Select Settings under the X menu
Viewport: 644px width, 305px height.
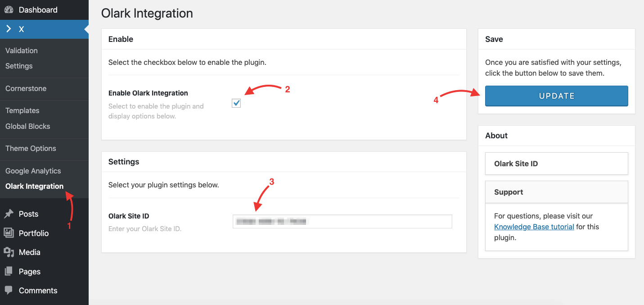point(19,66)
